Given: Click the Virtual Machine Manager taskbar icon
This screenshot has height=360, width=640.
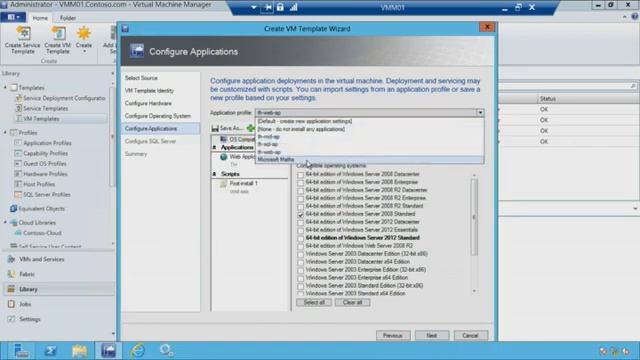Looking at the screenshot, I should click(x=109, y=351).
